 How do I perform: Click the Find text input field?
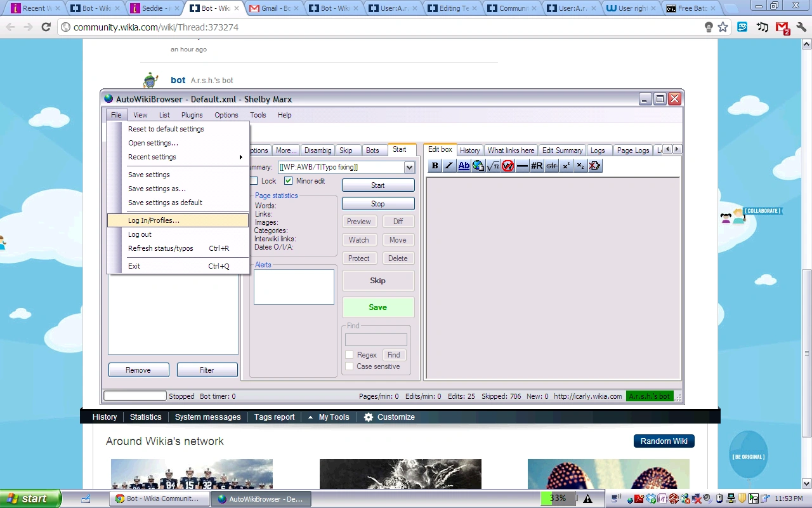(376, 340)
